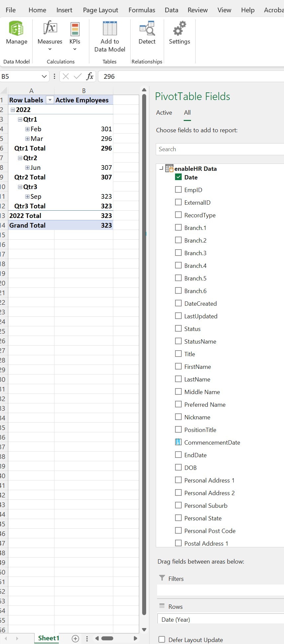Check the RecordType field checkbox
This screenshot has height=644, width=284.
click(x=178, y=215)
